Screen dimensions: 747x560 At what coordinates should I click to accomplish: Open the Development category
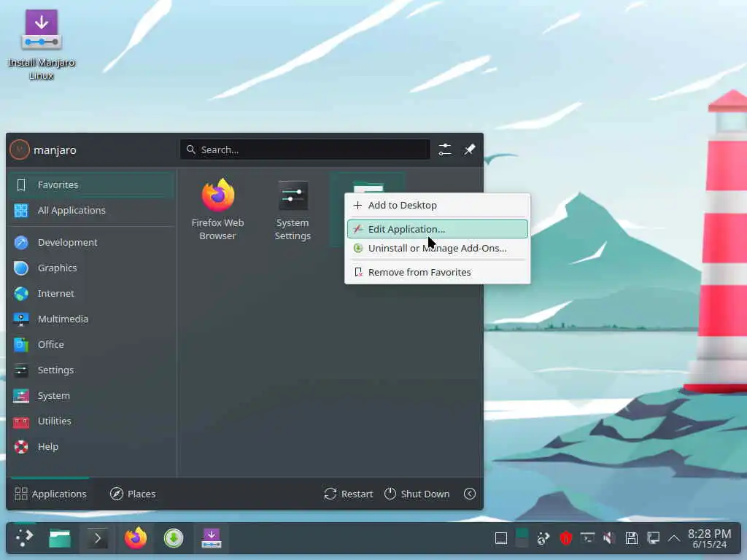pyautogui.click(x=91, y=242)
